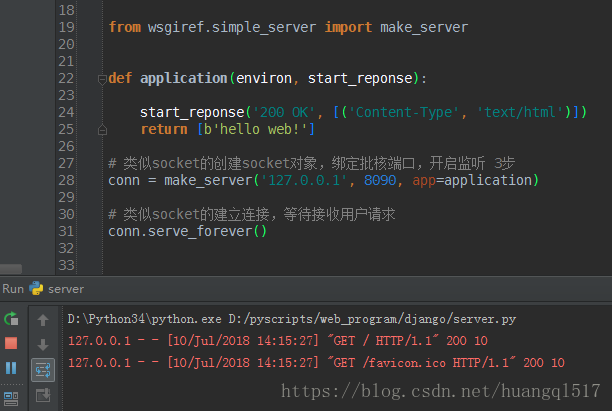Click the scroll-to-end icon in the console
612x411 pixels.
(x=43, y=395)
